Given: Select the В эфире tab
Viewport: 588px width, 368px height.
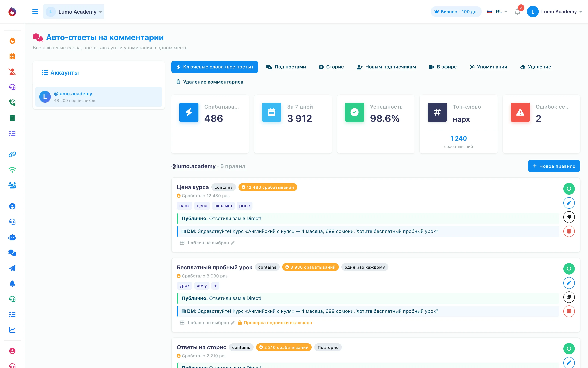Looking at the screenshot, I should click(x=443, y=67).
